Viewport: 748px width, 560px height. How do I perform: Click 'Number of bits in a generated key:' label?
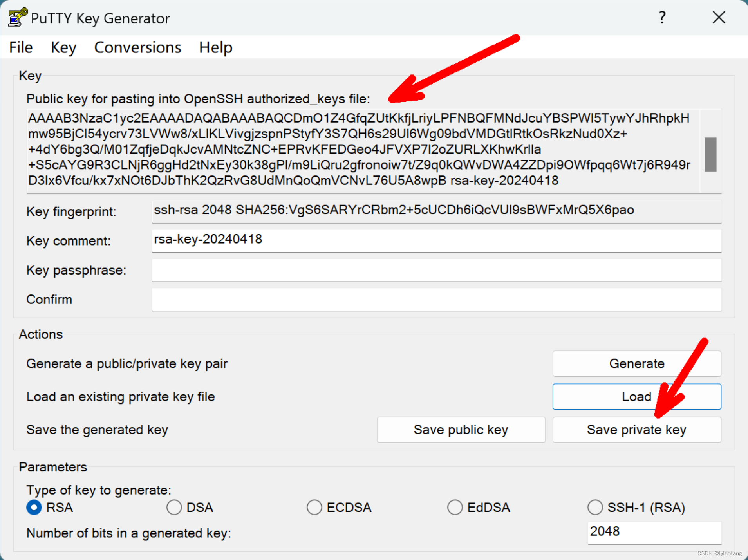tap(129, 533)
